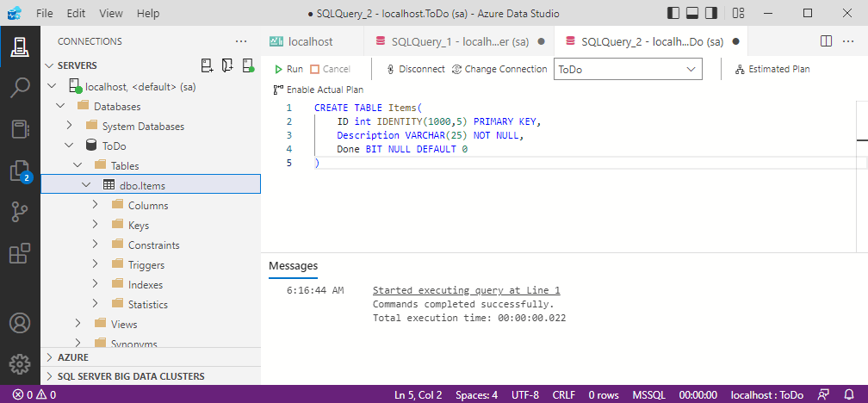868x403 pixels.
Task: Open the Explorer view with badge 2
Action: point(20,170)
